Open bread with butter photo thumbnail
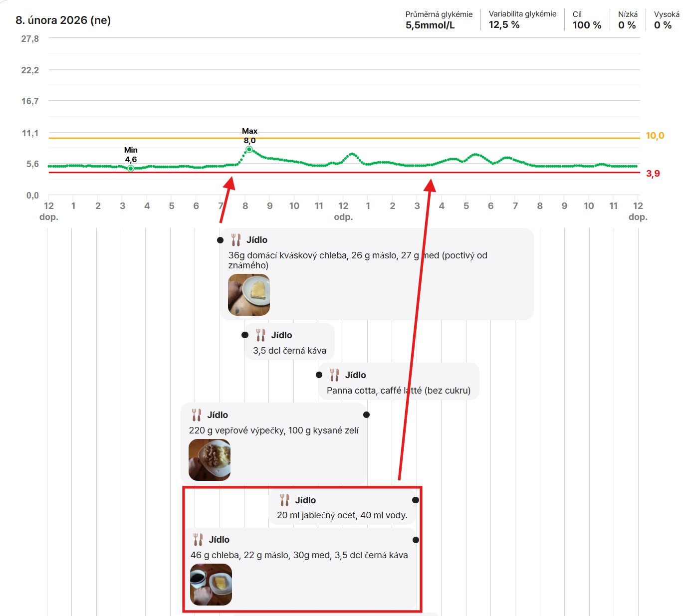This screenshot has height=616, width=686. 249,295
